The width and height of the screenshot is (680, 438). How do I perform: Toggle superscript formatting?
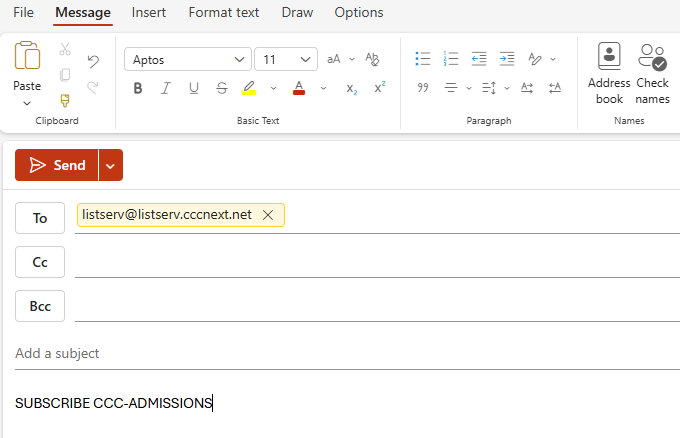pyautogui.click(x=379, y=88)
